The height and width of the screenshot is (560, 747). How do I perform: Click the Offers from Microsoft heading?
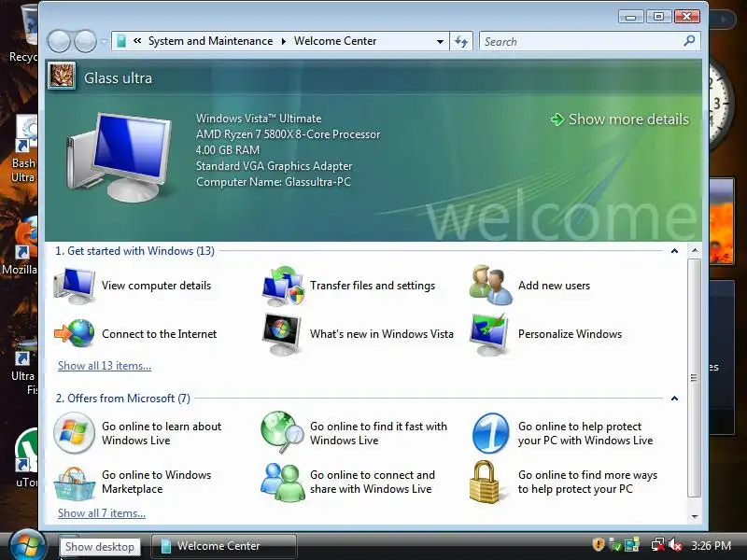point(123,399)
